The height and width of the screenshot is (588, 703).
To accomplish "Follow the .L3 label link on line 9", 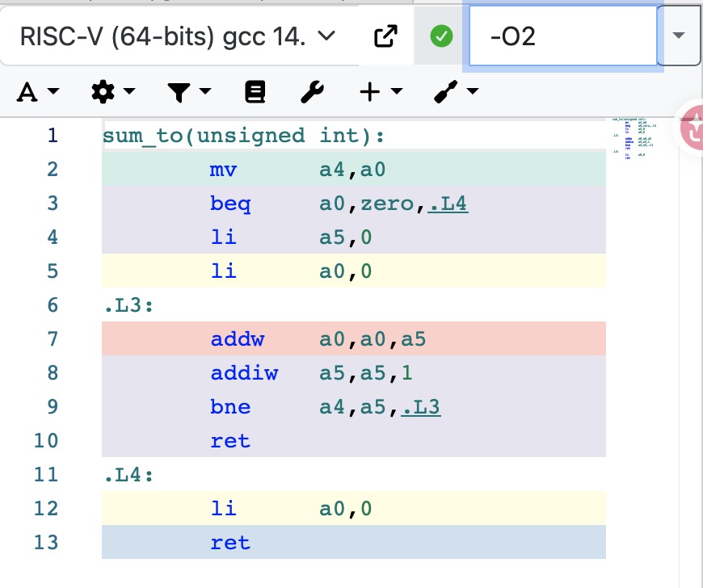I will 420,407.
